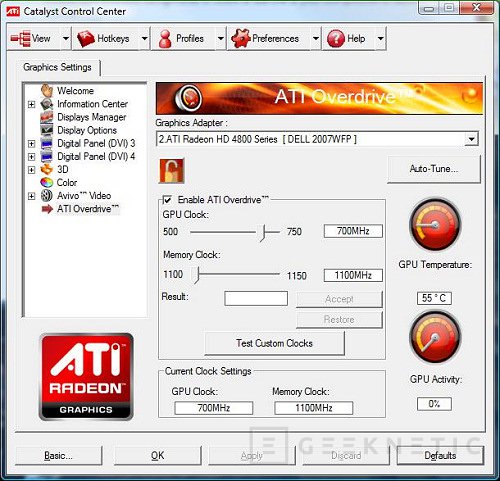Open the View menu label
This screenshot has width=500, height=481.
tap(41, 39)
